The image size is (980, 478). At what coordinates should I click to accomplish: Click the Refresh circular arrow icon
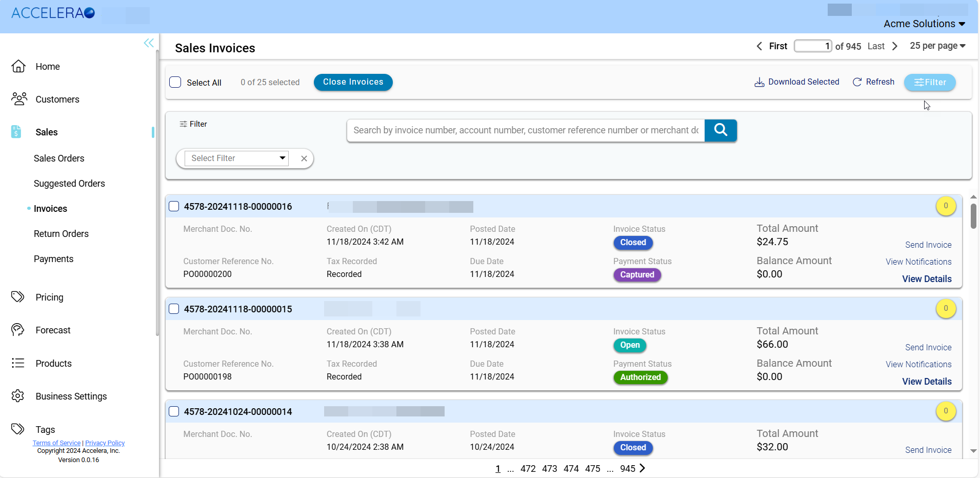856,82
